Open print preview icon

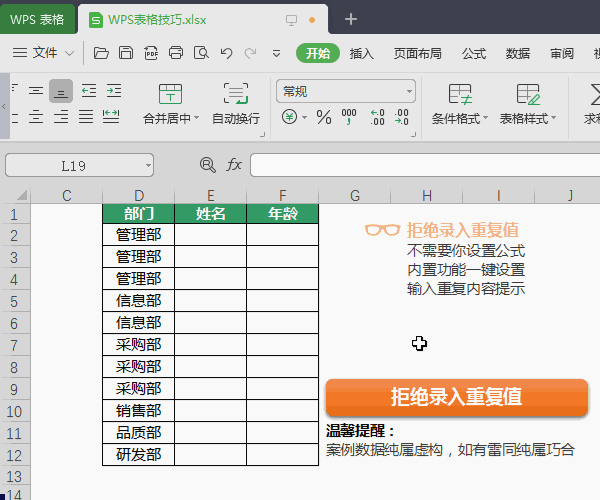pos(201,53)
